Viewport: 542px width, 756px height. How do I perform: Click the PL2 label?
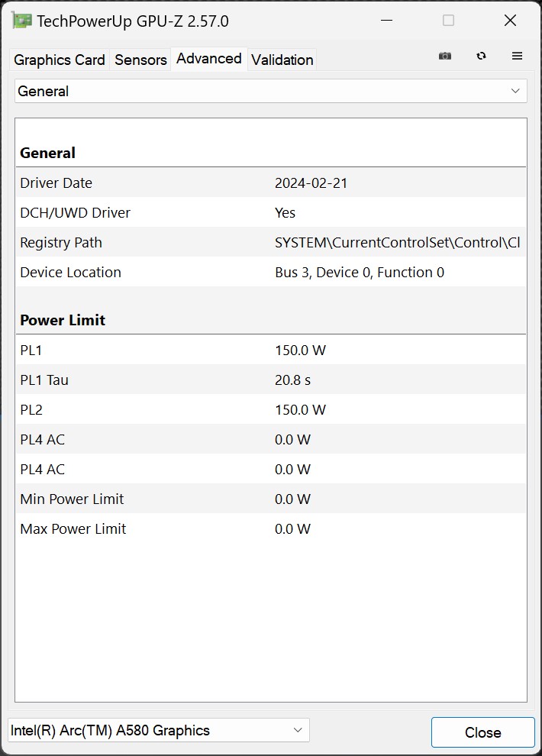[31, 410]
